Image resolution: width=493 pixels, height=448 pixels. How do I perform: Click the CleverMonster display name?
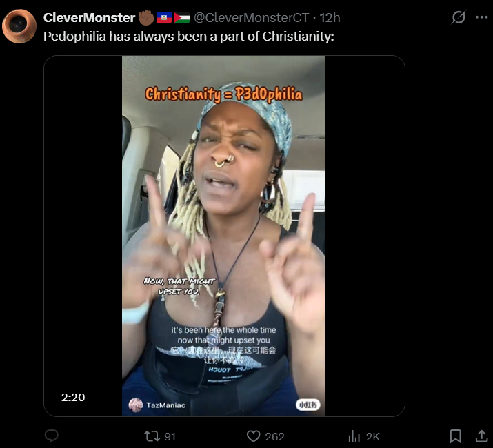[90, 18]
